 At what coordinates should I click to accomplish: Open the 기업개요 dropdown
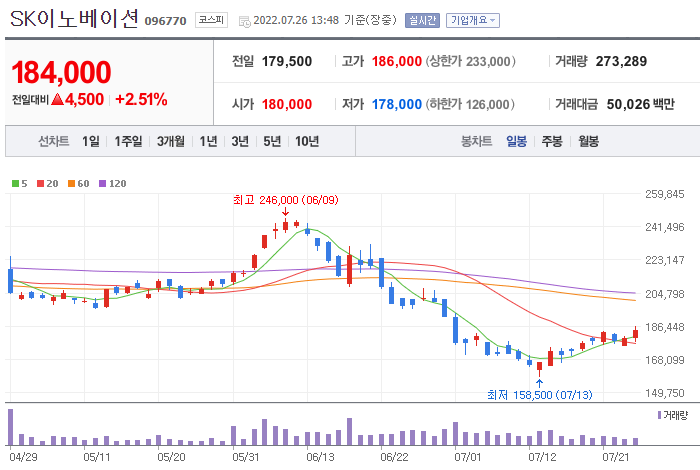[x=473, y=21]
